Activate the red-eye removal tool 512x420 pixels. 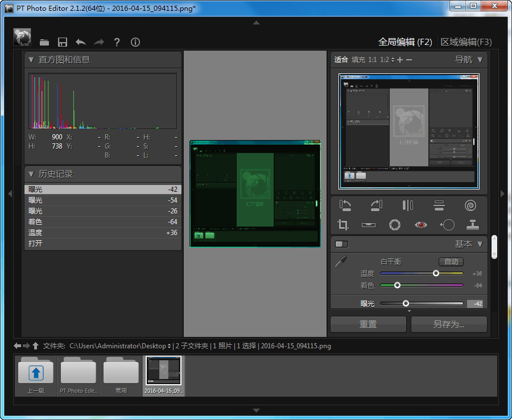[420, 225]
